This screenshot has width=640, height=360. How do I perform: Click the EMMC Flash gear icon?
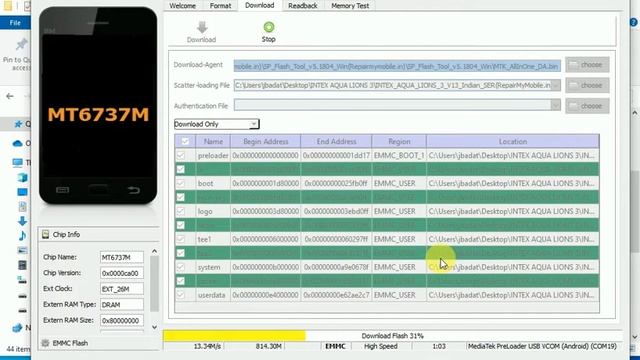[x=45, y=343]
